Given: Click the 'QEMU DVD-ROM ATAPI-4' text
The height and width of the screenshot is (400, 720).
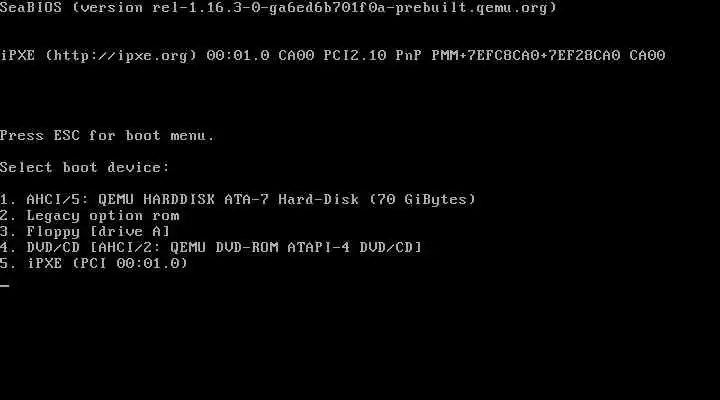Looking at the screenshot, I should 260,248.
